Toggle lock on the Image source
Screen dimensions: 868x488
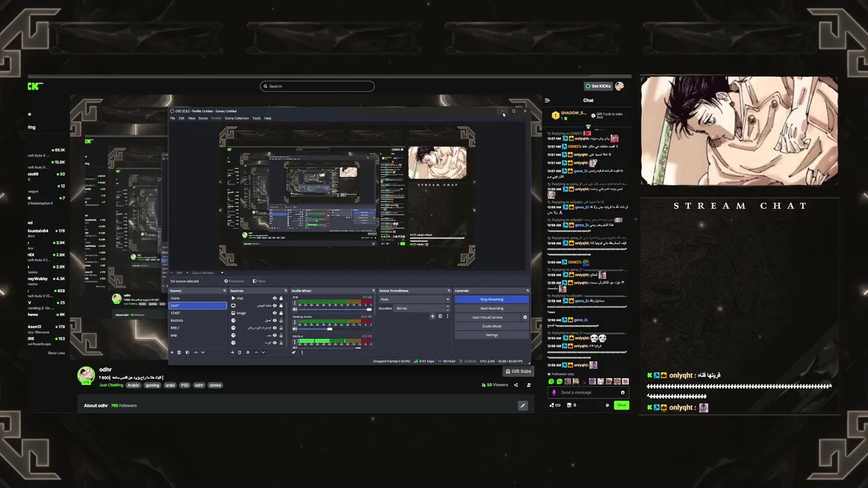(x=281, y=313)
